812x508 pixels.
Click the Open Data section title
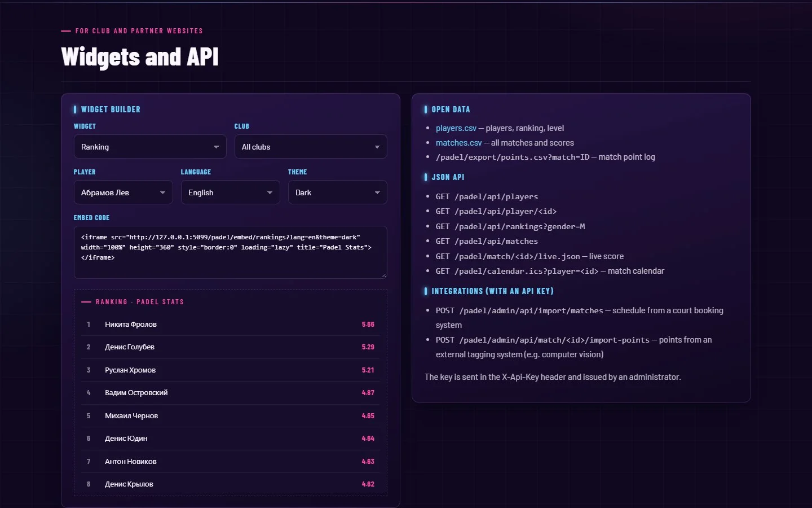tap(451, 110)
